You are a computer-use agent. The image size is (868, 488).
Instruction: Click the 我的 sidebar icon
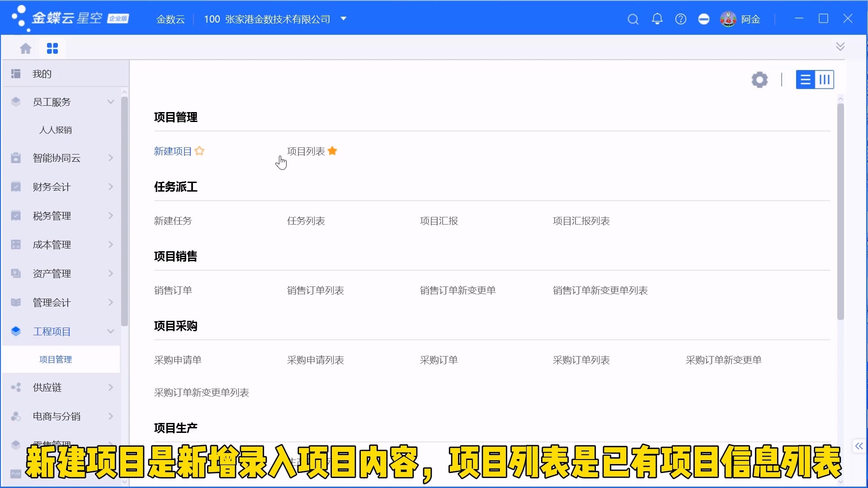pyautogui.click(x=16, y=74)
